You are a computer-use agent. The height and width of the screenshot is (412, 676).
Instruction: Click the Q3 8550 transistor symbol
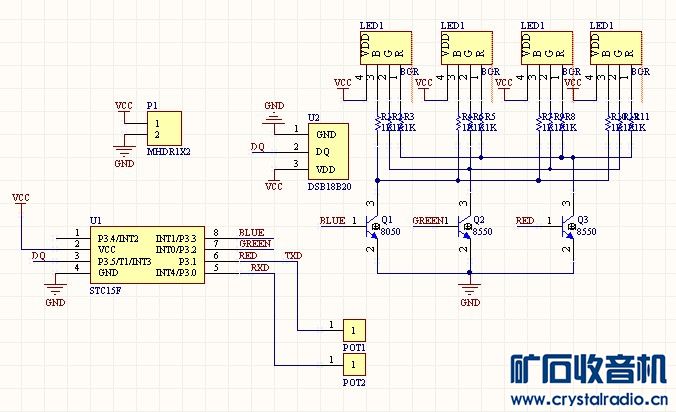[568, 226]
